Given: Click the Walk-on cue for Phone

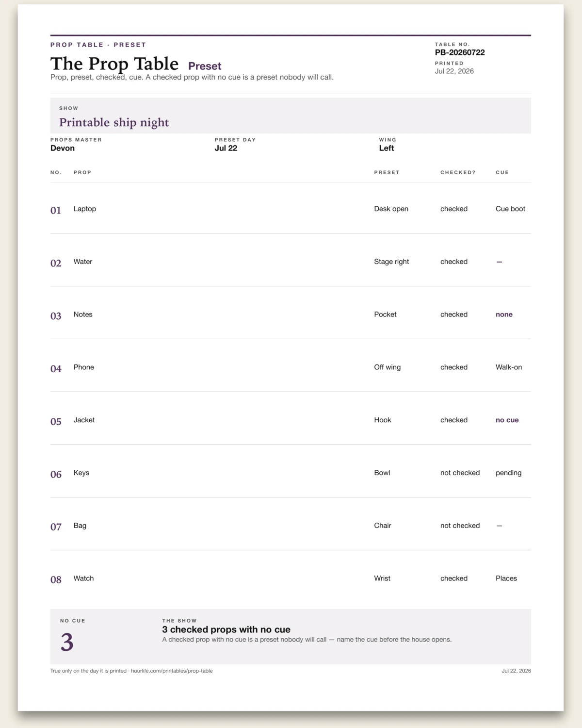Looking at the screenshot, I should [509, 367].
